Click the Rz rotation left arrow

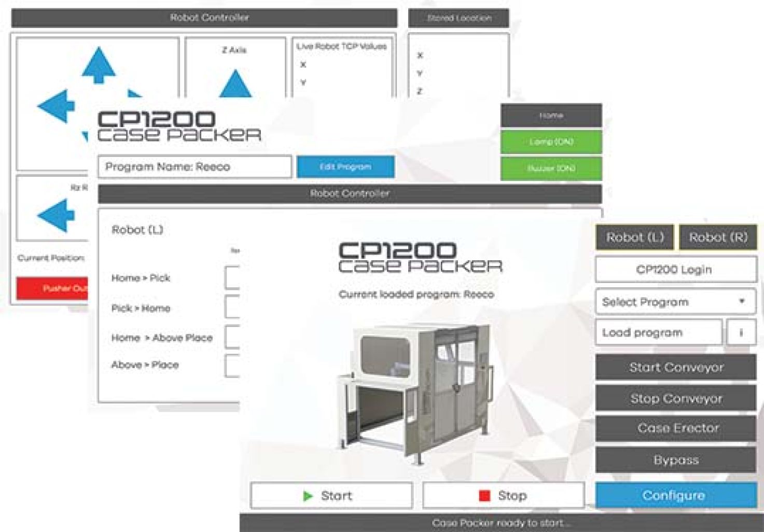pyautogui.click(x=56, y=215)
